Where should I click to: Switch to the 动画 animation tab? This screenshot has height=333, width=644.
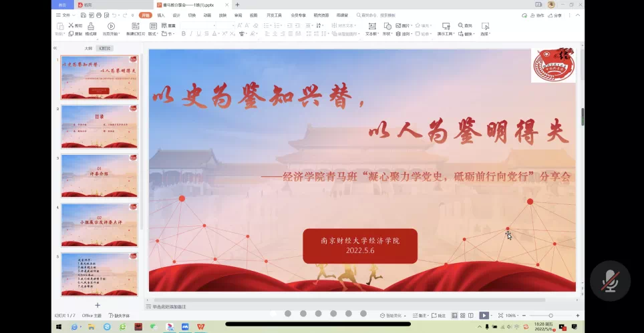207,15
